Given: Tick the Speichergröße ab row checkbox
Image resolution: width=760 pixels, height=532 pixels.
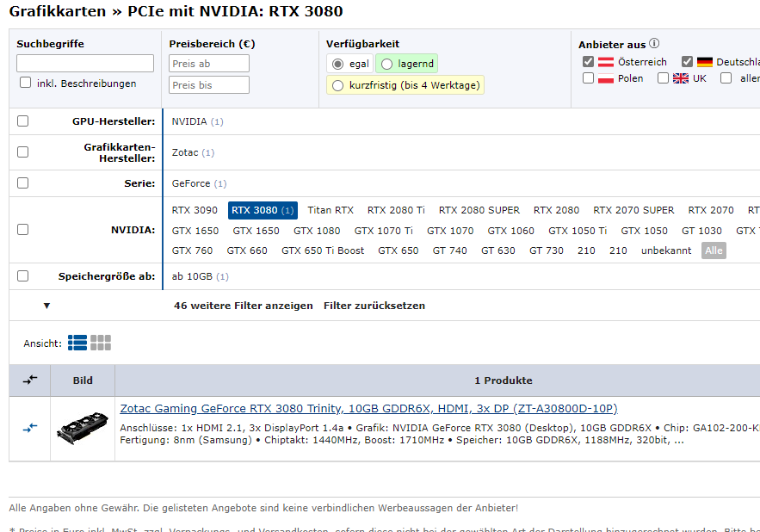Looking at the screenshot, I should click(22, 276).
